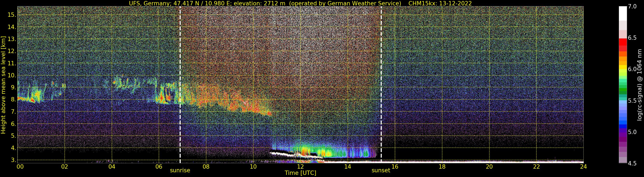Screen dimensions: 644x177
Task: Click the 06 tick on the time axis
Action: pos(159,167)
